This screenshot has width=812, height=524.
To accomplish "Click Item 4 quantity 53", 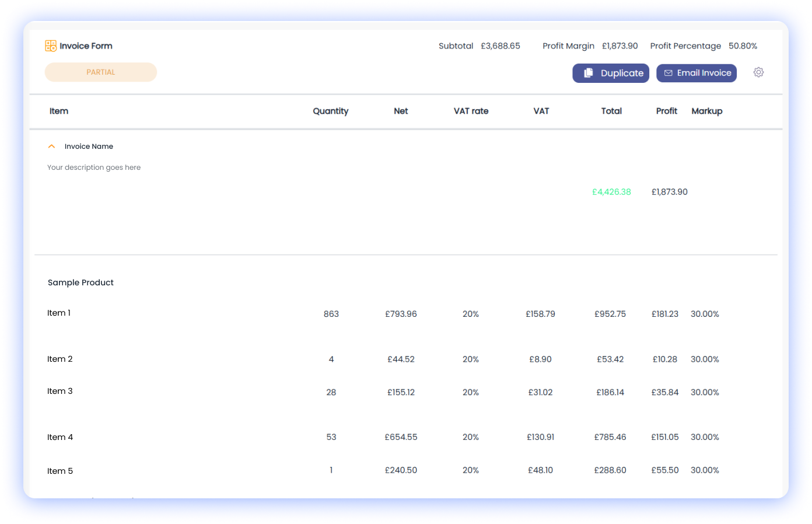I will (331, 437).
